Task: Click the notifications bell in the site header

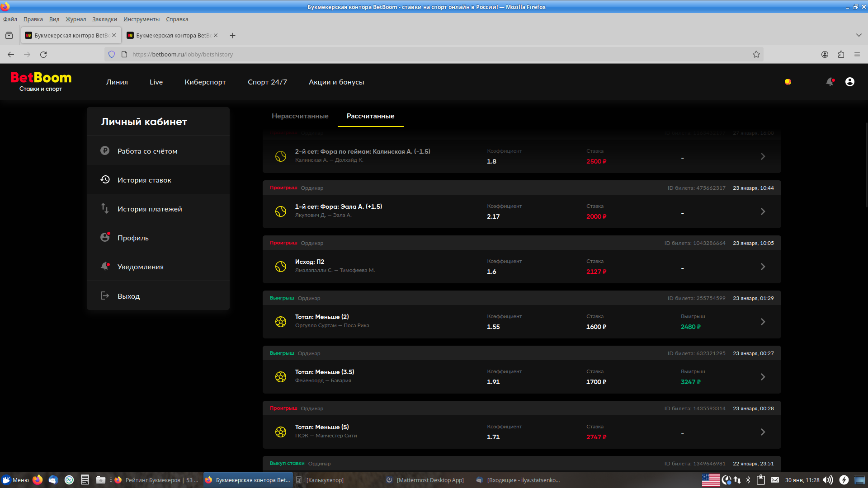Action: (830, 82)
